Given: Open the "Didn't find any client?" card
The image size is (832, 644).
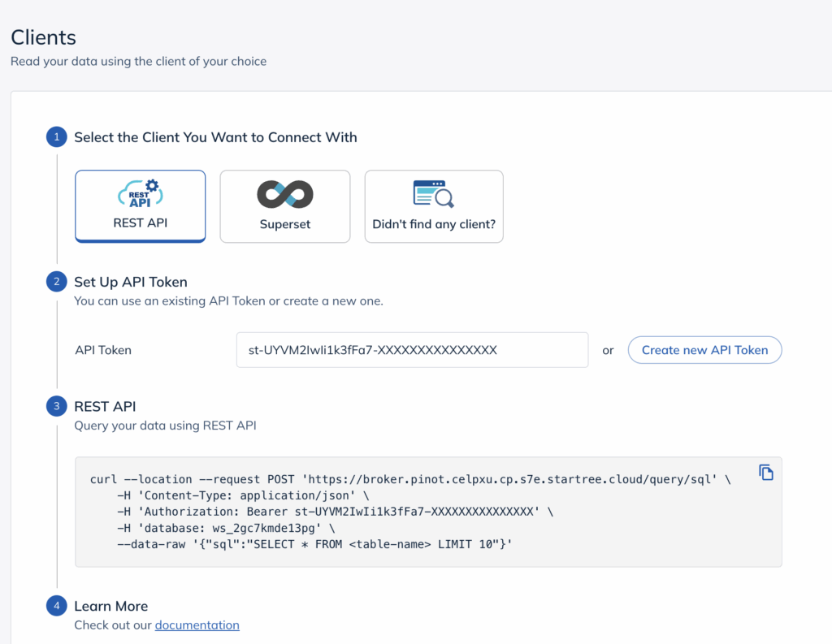Looking at the screenshot, I should [x=434, y=205].
